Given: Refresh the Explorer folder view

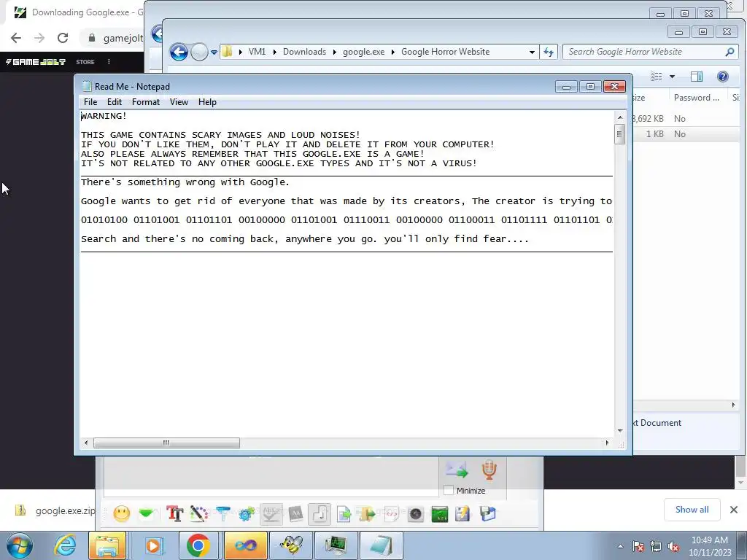Looking at the screenshot, I should (x=549, y=52).
